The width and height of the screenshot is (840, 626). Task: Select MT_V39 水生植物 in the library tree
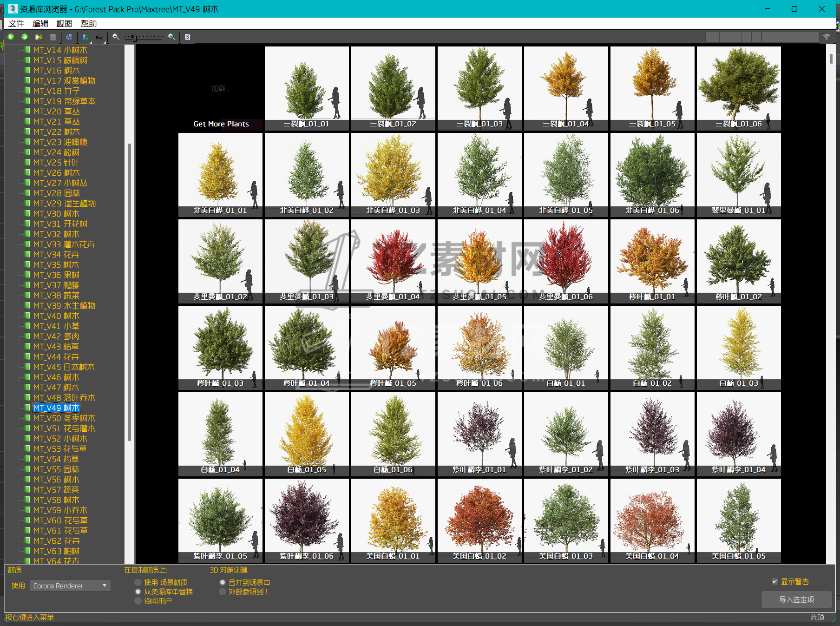[65, 306]
